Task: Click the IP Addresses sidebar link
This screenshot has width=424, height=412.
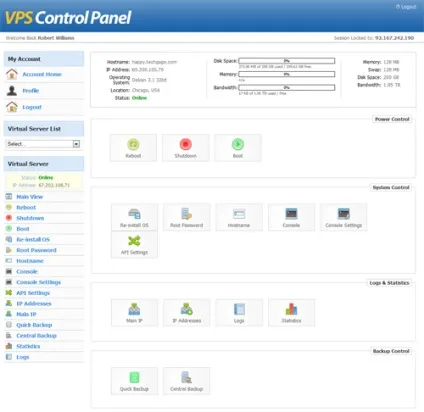Action: [34, 304]
